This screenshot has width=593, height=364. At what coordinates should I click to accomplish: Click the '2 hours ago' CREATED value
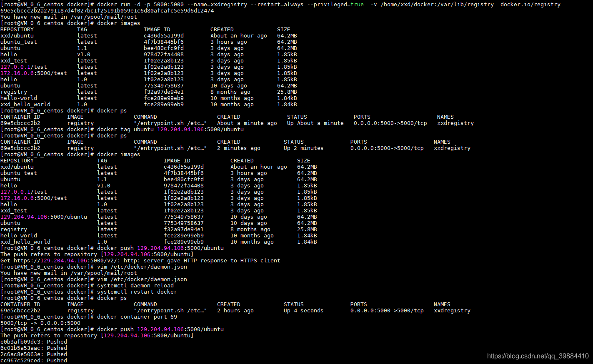pyautogui.click(x=235, y=311)
